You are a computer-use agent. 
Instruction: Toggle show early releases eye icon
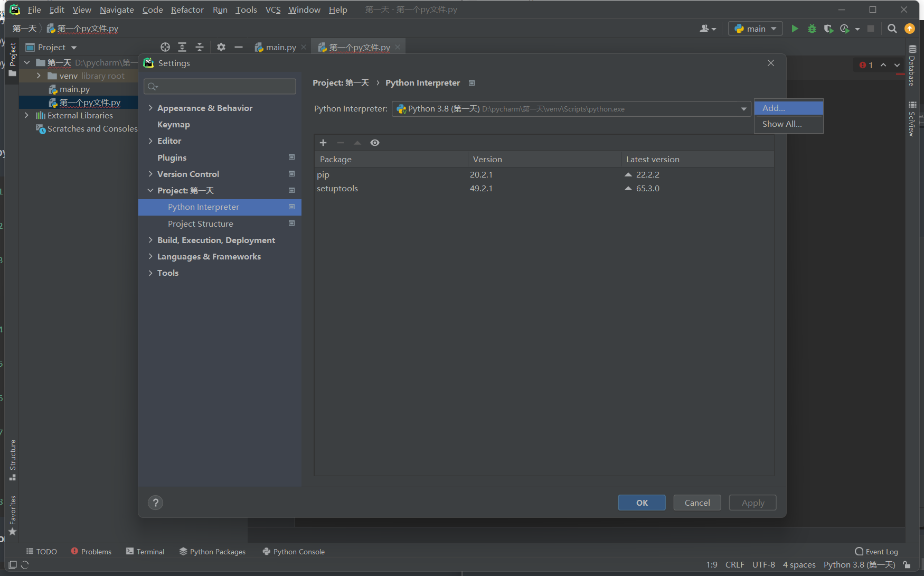tap(375, 143)
